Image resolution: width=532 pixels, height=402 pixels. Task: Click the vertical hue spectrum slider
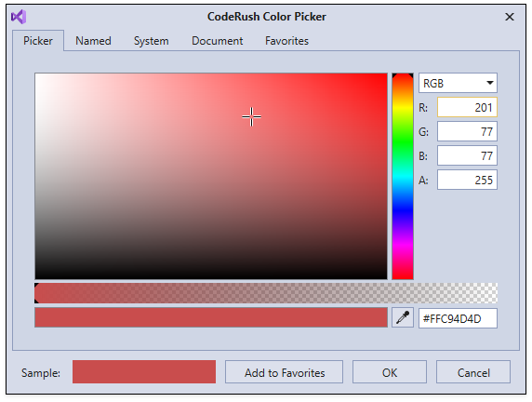[x=403, y=176]
